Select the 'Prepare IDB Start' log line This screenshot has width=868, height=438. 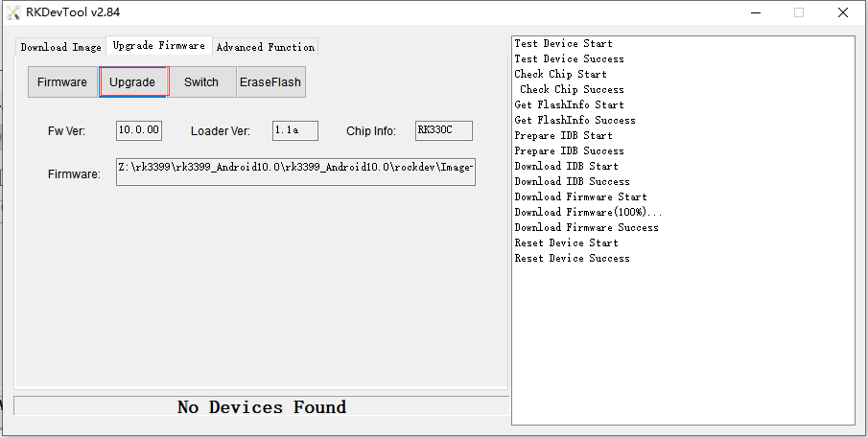pos(563,135)
